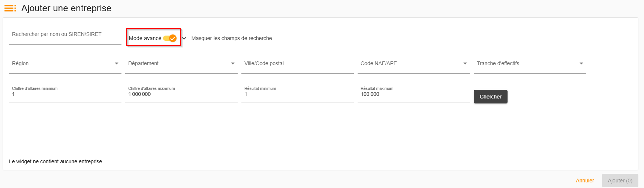The image size is (644, 188).
Task: Click the Région dropdown arrow icon
Action: [117, 64]
